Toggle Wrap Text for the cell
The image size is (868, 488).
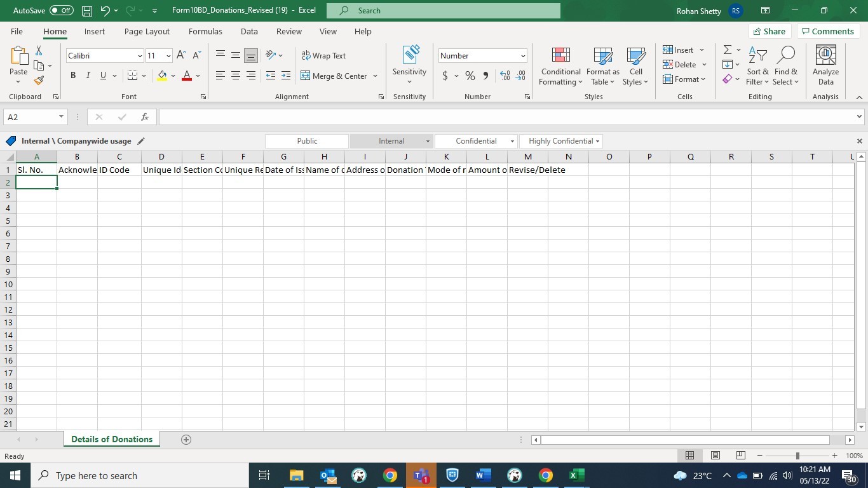(323, 56)
